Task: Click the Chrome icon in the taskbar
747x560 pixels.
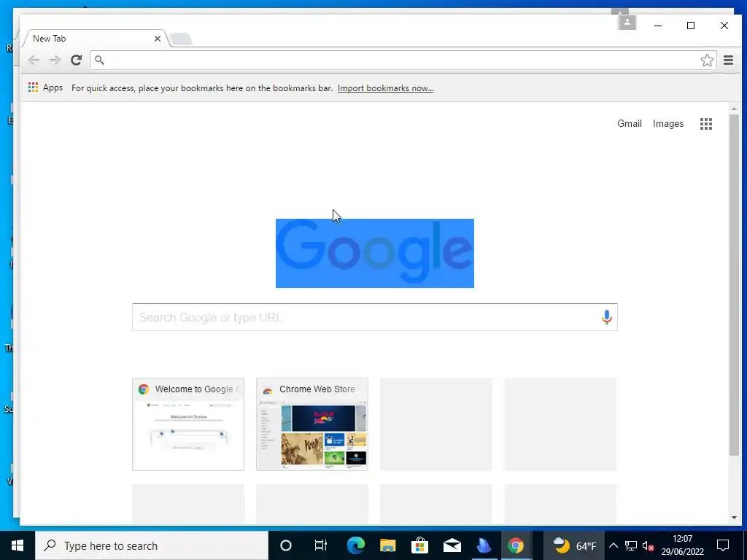Action: (x=516, y=545)
